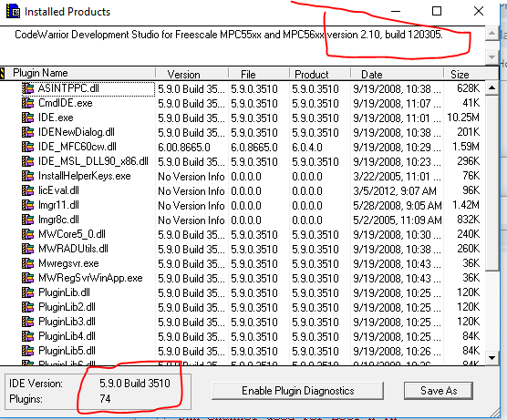Viewport: 507px width, 420px height.
Task: Click the CodeWarrior Development Studio description text
Action: [229, 35]
